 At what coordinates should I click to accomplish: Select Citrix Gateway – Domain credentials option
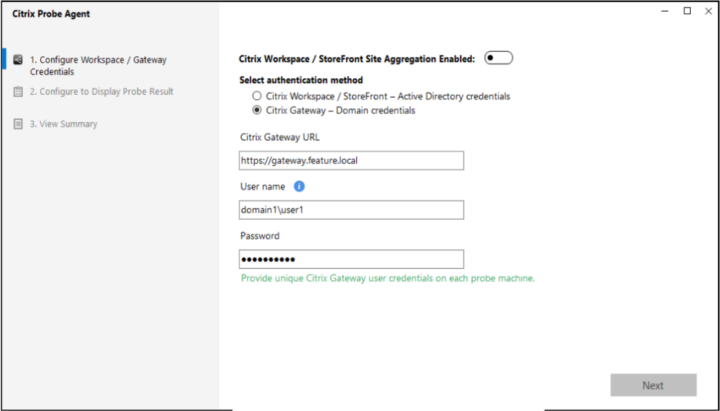coord(258,111)
